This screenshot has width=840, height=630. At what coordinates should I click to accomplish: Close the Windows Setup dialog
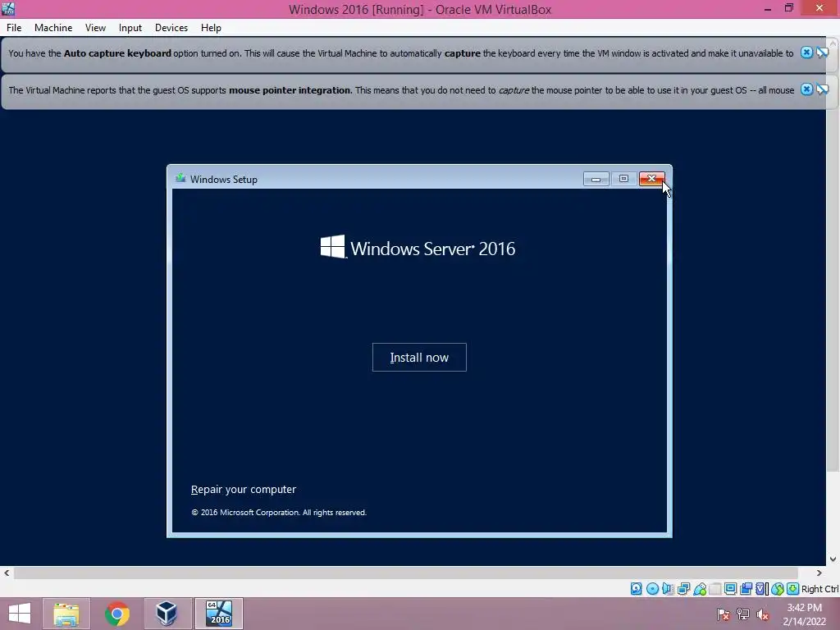651,179
